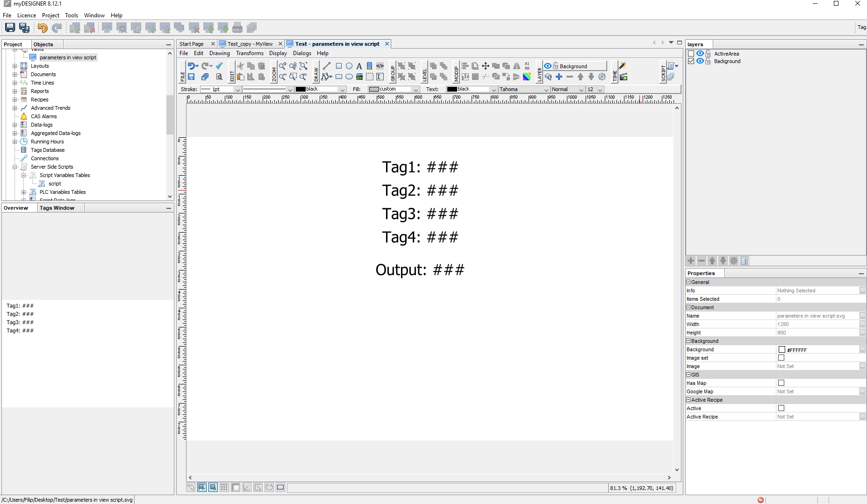Select Tags Database in project tree

click(48, 150)
